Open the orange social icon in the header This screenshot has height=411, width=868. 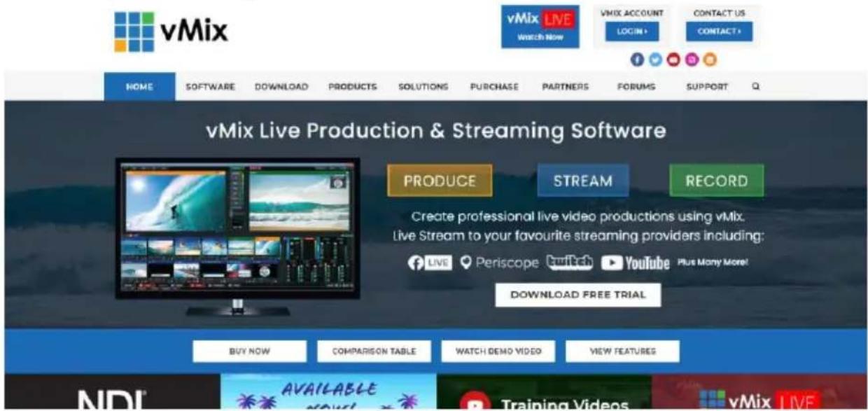point(710,60)
